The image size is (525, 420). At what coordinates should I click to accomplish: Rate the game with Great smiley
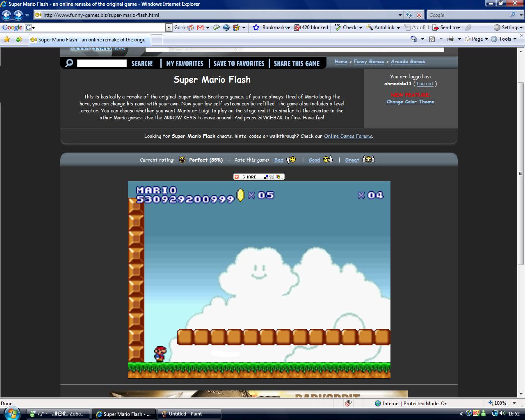352,160
